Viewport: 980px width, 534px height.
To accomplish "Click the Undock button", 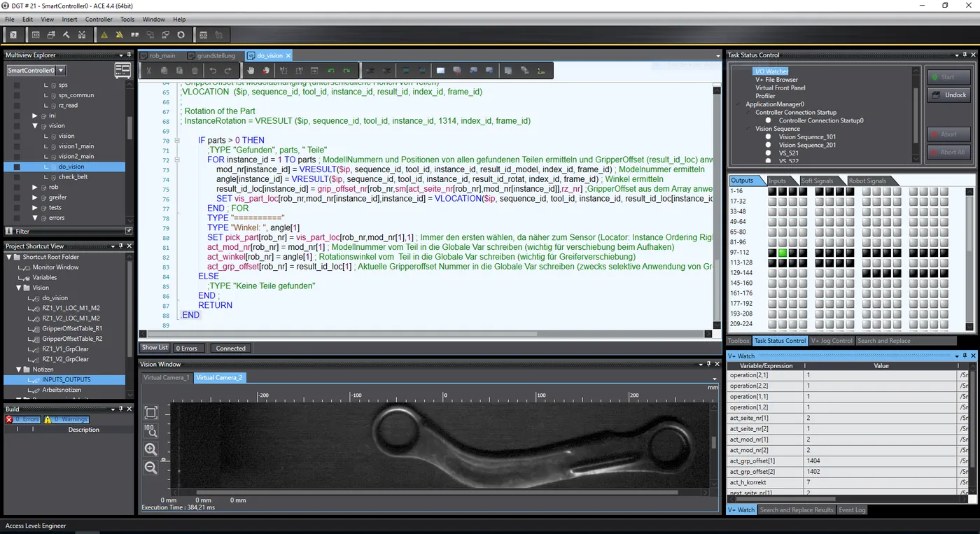I will click(949, 95).
